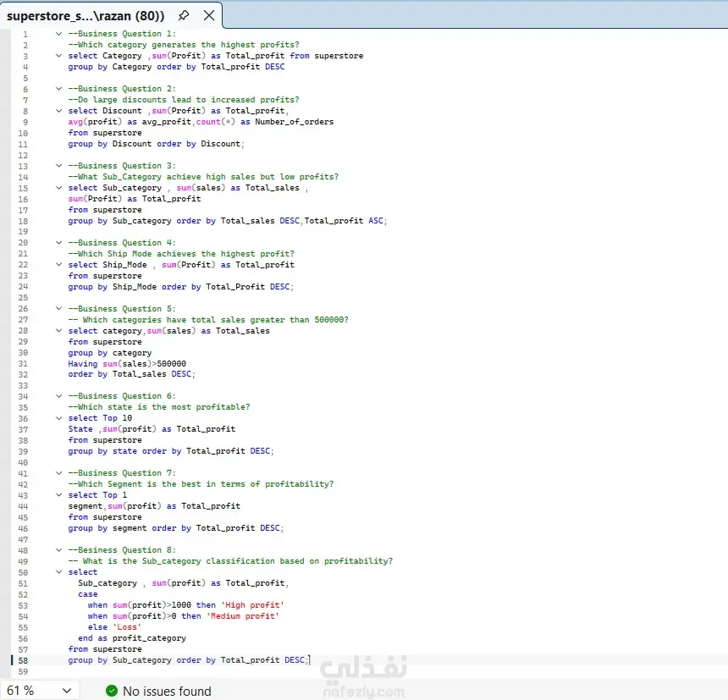Click the comment 'Which Segment is the best in terms of profitability?'
Image resolution: width=728 pixels, height=700 pixels.
coord(201,484)
